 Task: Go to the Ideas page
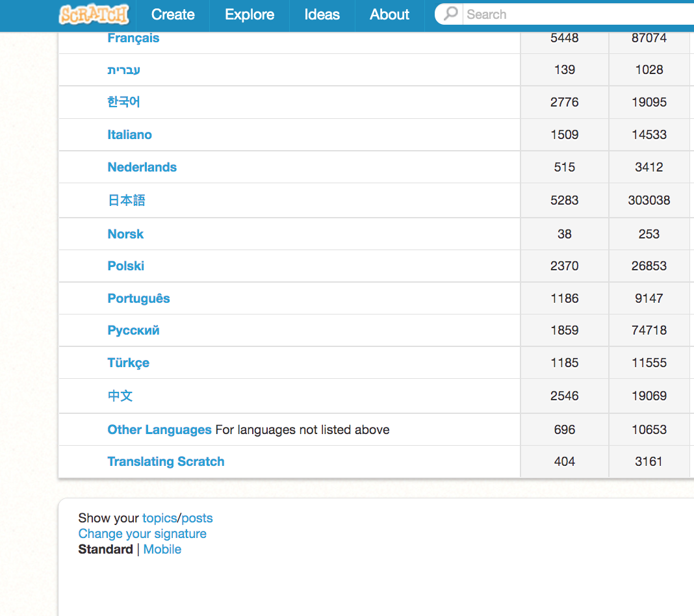[x=322, y=14]
